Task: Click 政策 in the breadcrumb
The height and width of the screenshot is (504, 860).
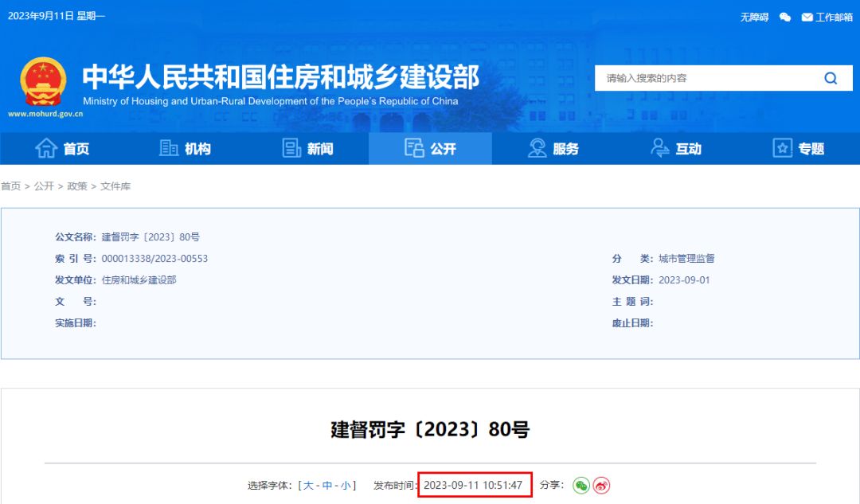Action: 77,186
